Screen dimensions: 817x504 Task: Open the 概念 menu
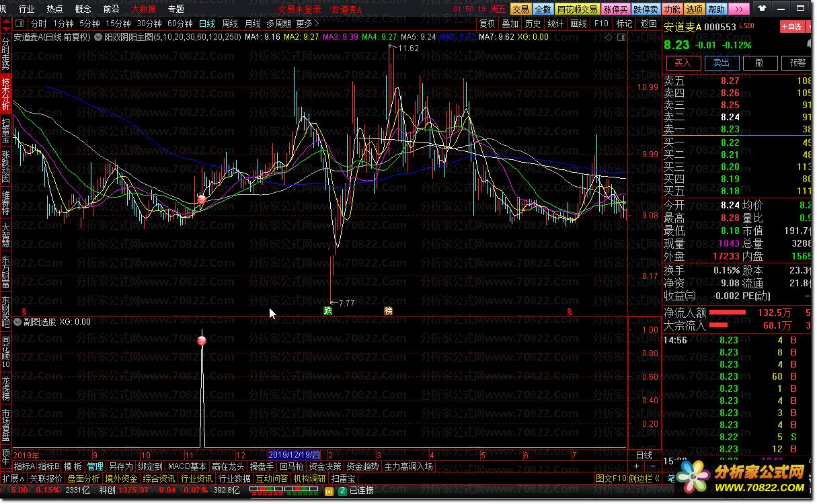(83, 9)
